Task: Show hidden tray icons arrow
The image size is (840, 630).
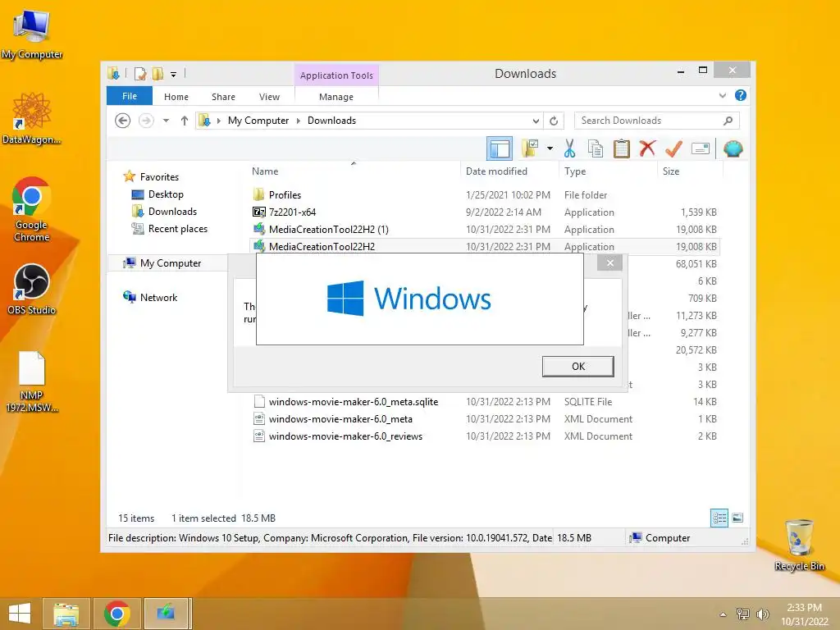Action: pyautogui.click(x=723, y=614)
